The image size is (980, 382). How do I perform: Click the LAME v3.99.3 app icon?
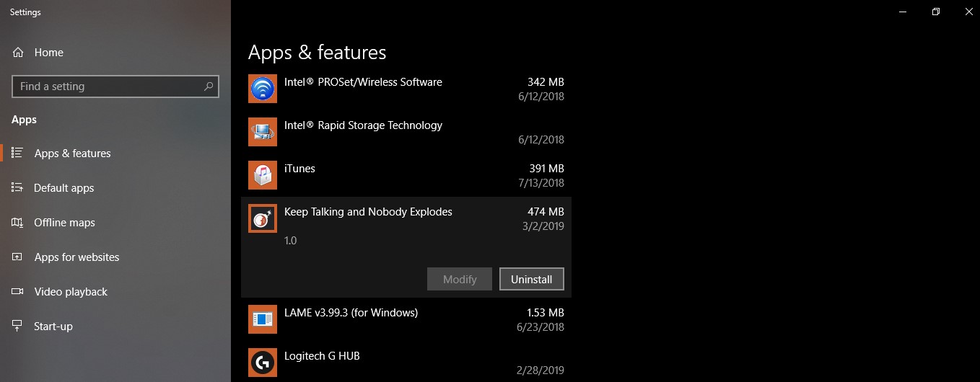(x=263, y=319)
